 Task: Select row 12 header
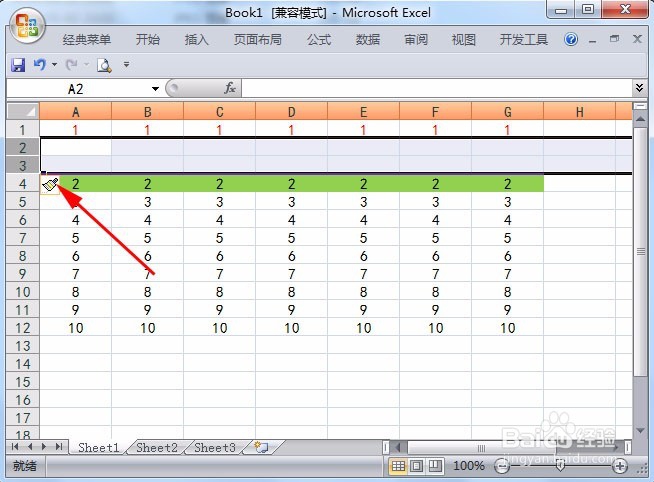23,328
